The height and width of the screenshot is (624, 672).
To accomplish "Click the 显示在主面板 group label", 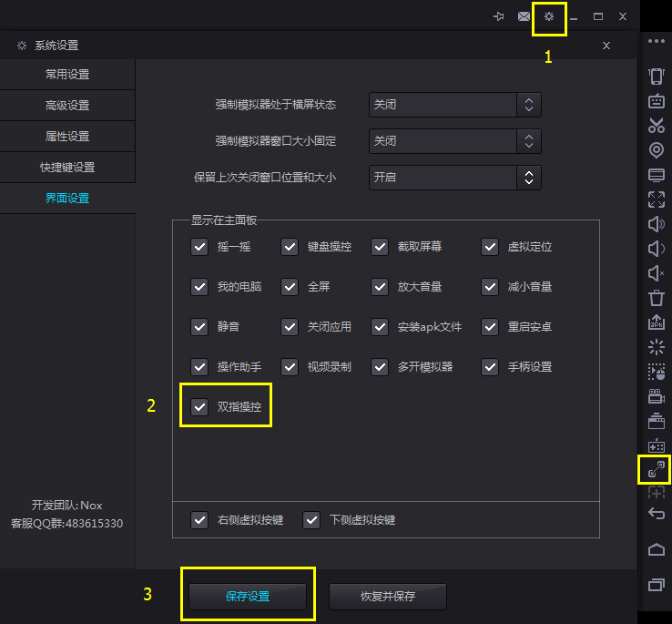I will [x=224, y=220].
